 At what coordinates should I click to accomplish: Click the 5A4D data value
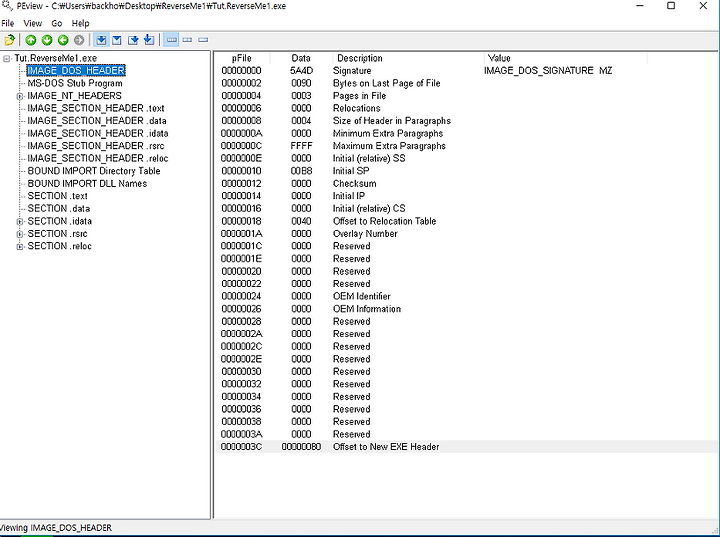pyautogui.click(x=301, y=71)
